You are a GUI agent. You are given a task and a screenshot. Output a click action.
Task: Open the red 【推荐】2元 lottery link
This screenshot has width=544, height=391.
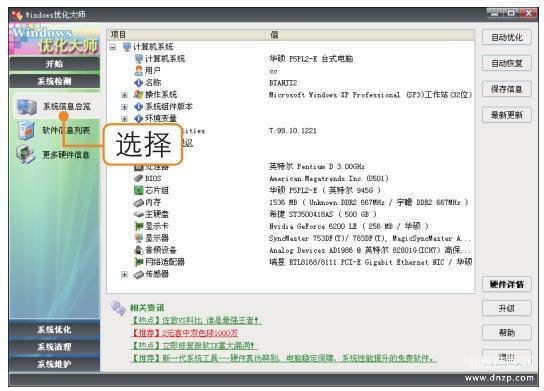[185, 333]
